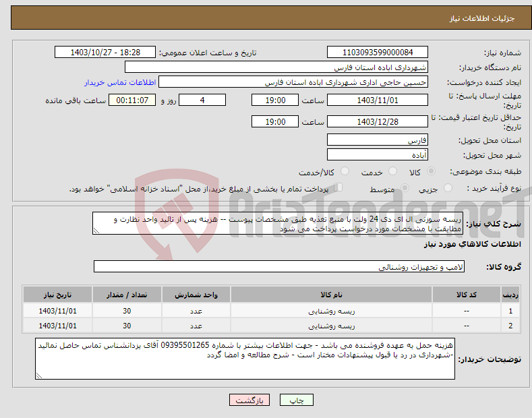
Task: Click the بازگشت (back) button
Action: (x=249, y=400)
